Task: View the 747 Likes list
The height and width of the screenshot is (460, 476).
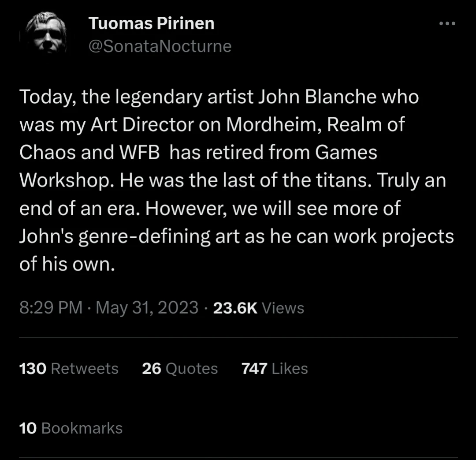Action: pyautogui.click(x=274, y=368)
